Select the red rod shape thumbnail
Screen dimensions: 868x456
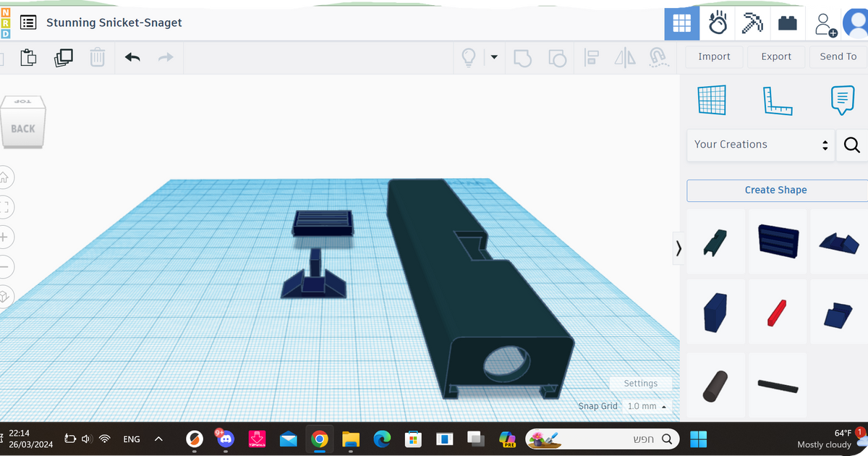776,311
